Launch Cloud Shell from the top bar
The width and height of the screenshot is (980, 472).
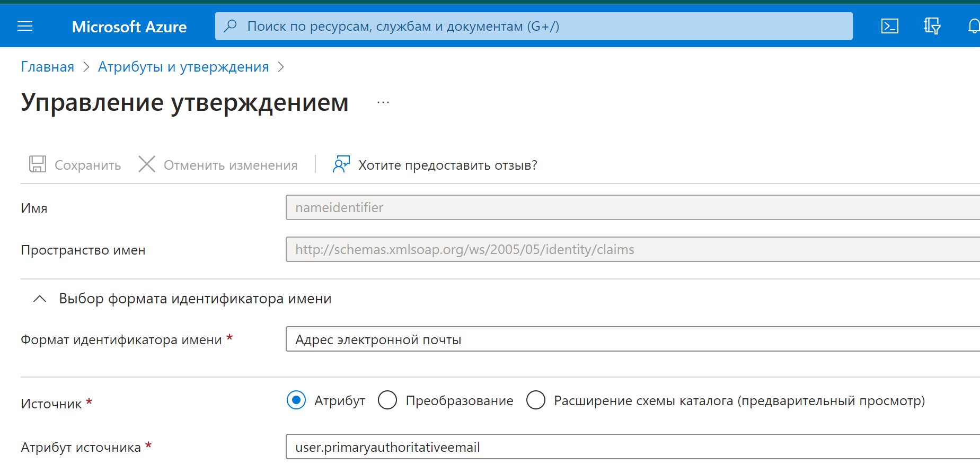[889, 26]
